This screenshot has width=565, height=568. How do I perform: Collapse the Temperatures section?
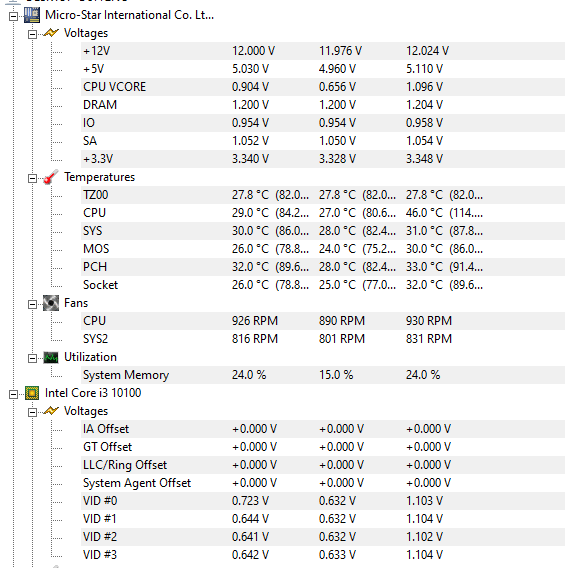pos(32,178)
